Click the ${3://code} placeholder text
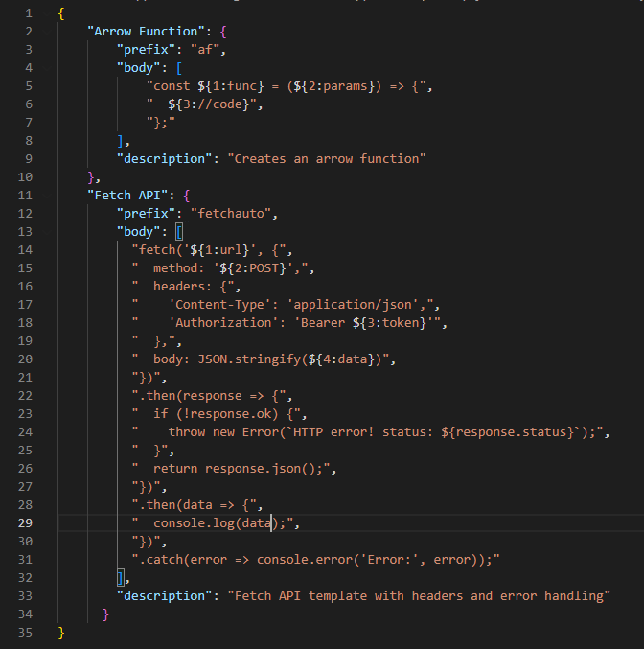This screenshot has width=644, height=649. click(209, 104)
